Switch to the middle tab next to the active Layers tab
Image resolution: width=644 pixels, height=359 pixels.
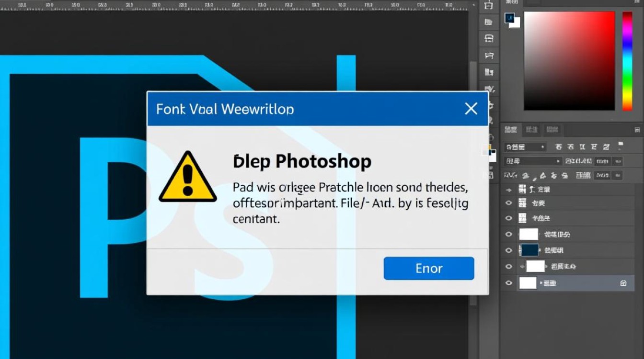tap(532, 129)
